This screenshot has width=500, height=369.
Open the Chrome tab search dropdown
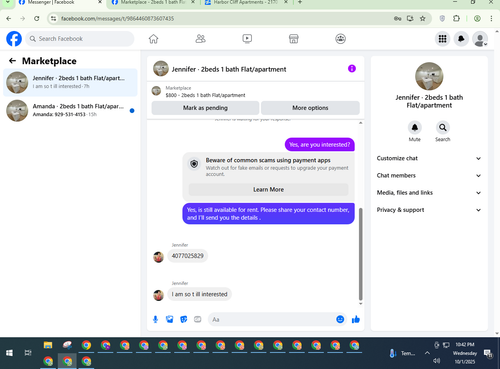point(8,2)
